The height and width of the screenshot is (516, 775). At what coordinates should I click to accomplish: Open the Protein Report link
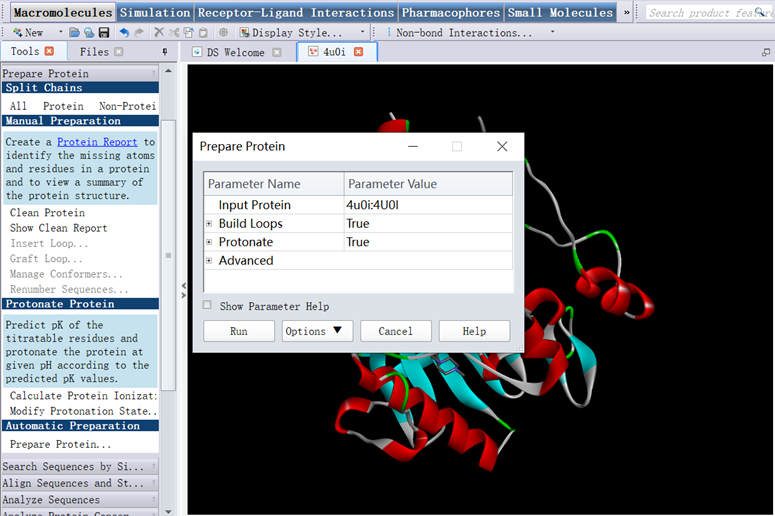pyautogui.click(x=97, y=142)
